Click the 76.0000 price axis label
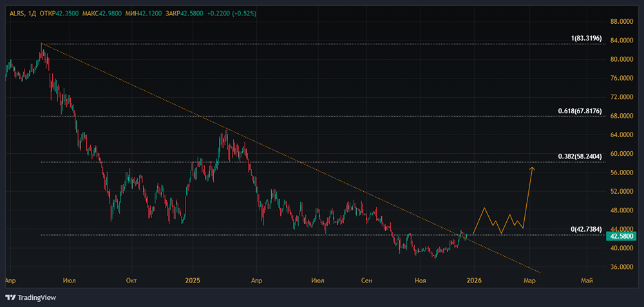 pyautogui.click(x=621, y=78)
